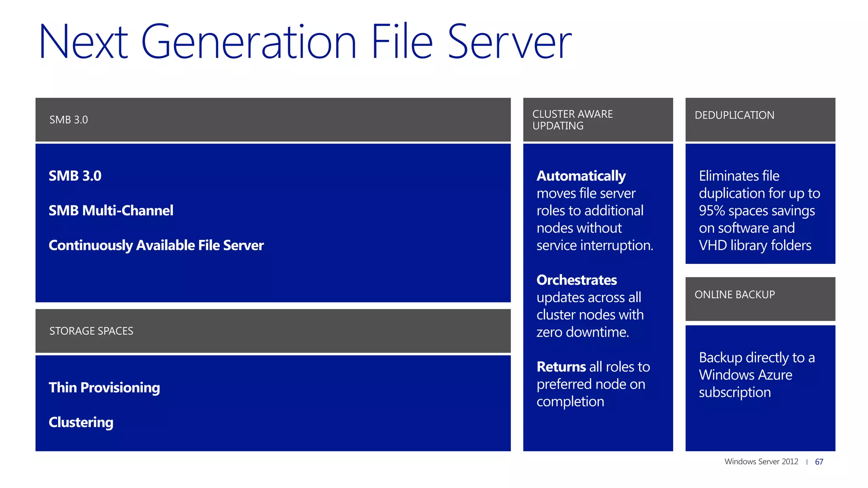Click the slide number 67
The image size is (868, 488).
point(819,462)
